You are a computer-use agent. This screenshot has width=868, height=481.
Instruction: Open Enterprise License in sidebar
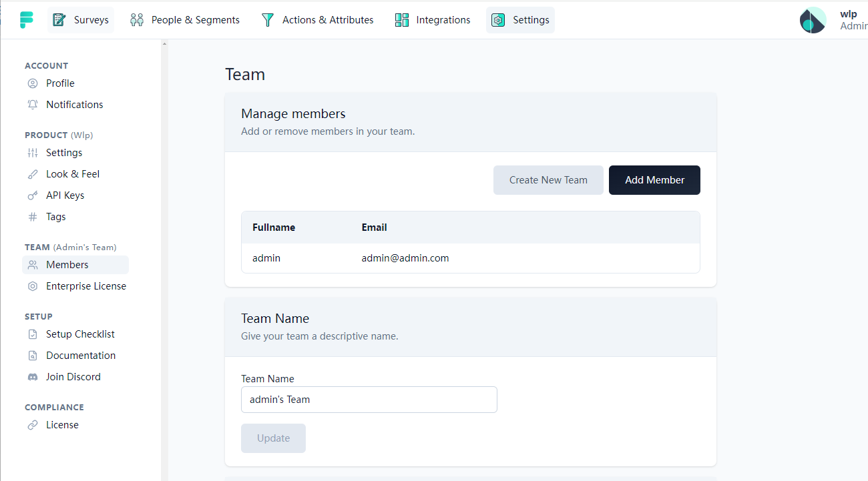click(x=85, y=286)
